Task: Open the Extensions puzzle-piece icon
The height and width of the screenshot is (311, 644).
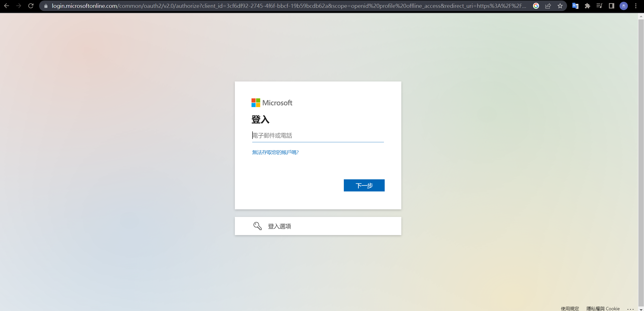Action: (587, 6)
